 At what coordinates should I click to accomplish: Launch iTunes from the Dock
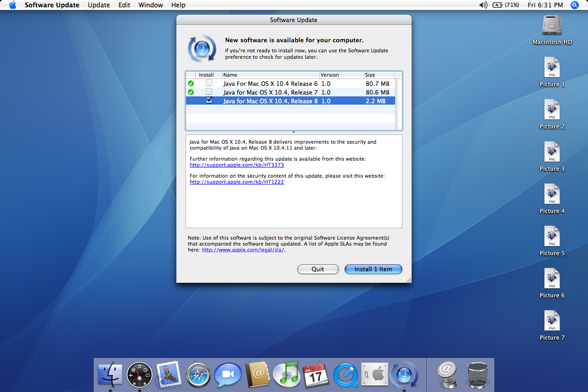pos(286,375)
